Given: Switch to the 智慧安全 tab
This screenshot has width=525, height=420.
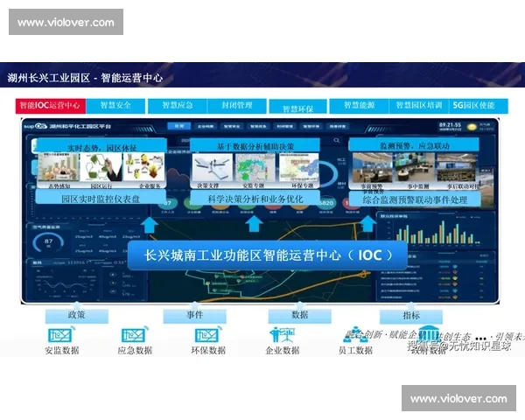Looking at the screenshot, I should (115, 106).
